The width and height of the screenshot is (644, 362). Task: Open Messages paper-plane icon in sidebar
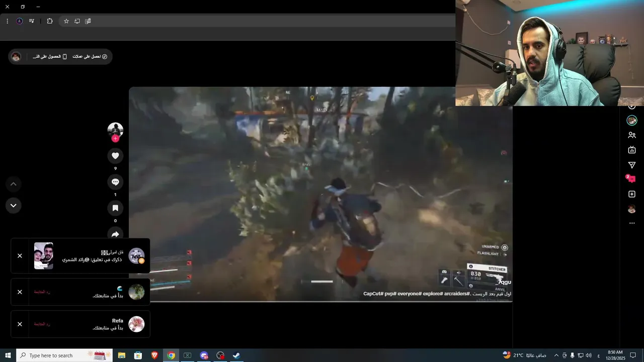tap(632, 165)
